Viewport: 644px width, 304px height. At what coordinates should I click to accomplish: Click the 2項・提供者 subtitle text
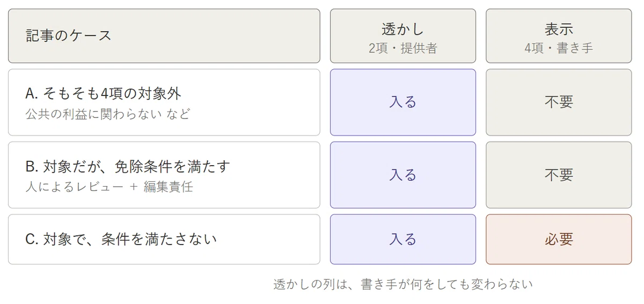(402, 48)
